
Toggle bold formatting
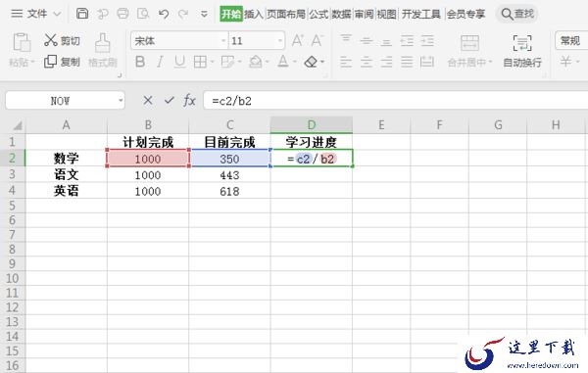coord(140,62)
